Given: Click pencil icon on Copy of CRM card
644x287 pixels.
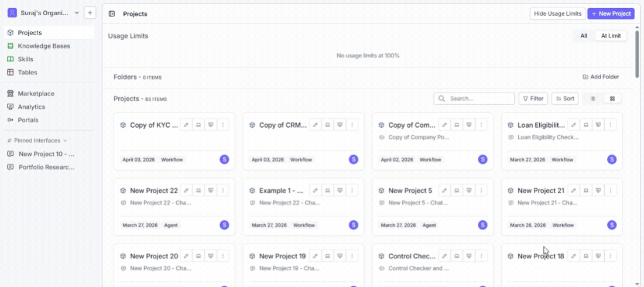Looking at the screenshot, I should (315, 125).
